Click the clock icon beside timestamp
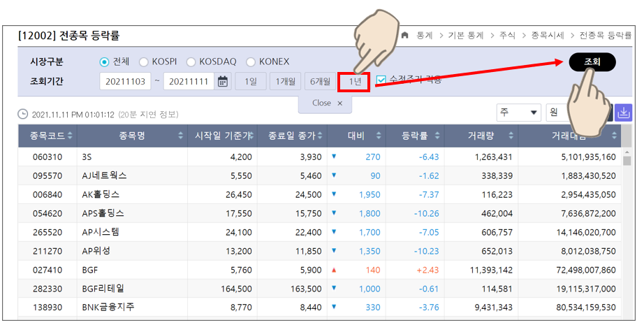 23,114
